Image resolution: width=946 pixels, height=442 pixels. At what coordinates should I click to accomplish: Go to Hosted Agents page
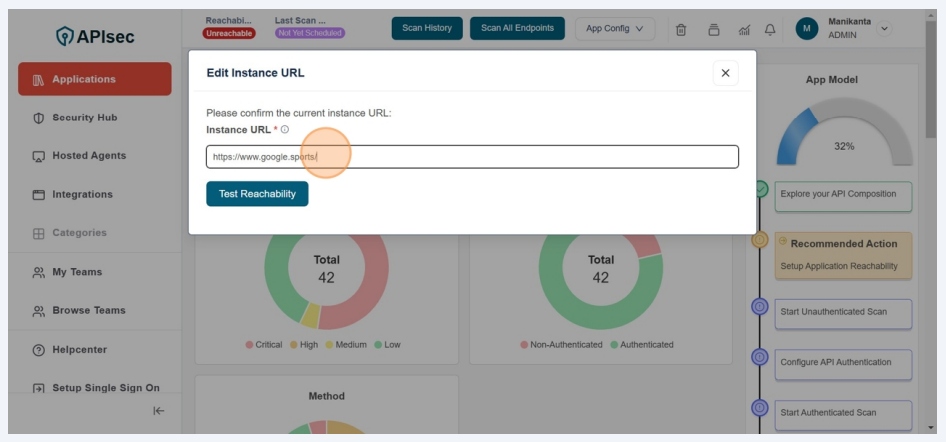[x=89, y=156]
